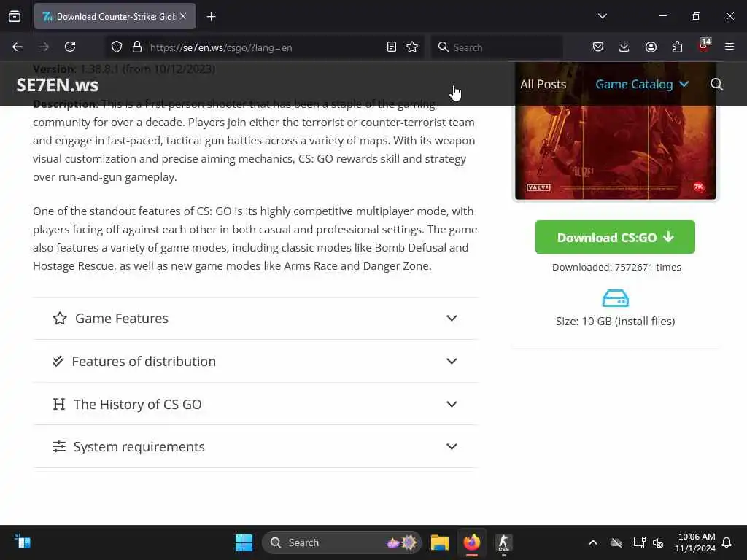Screen dimensions: 747x560
Task: Open the Firefox downloads panel
Action: [624, 47]
